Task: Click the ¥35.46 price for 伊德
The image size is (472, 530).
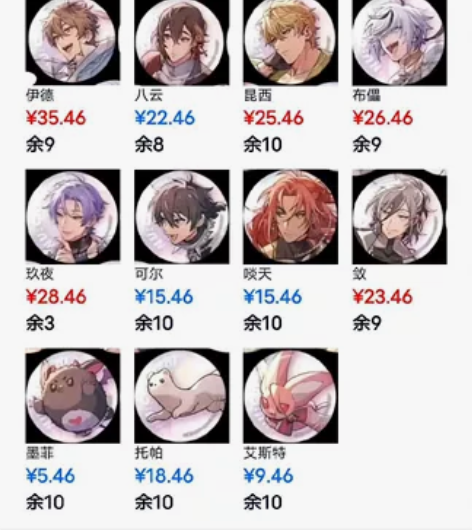Action: (x=56, y=118)
